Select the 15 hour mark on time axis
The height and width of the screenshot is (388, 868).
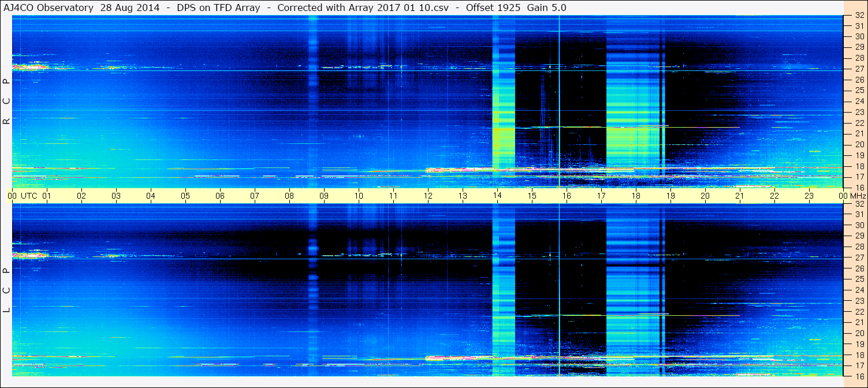coord(532,196)
